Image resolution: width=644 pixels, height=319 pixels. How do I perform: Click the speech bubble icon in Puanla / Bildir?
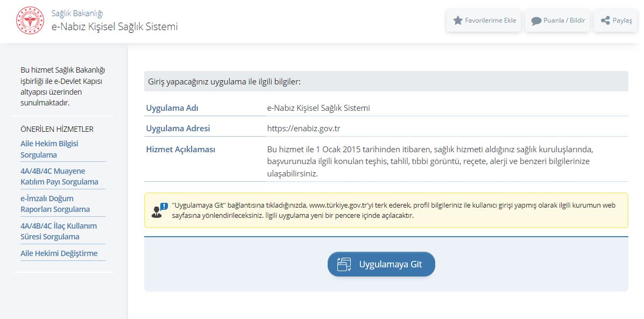[x=536, y=21]
